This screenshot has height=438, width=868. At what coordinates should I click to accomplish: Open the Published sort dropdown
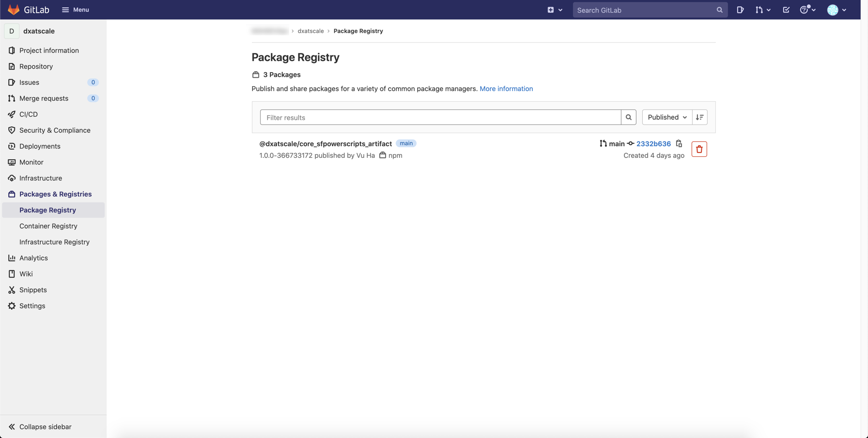tap(667, 117)
